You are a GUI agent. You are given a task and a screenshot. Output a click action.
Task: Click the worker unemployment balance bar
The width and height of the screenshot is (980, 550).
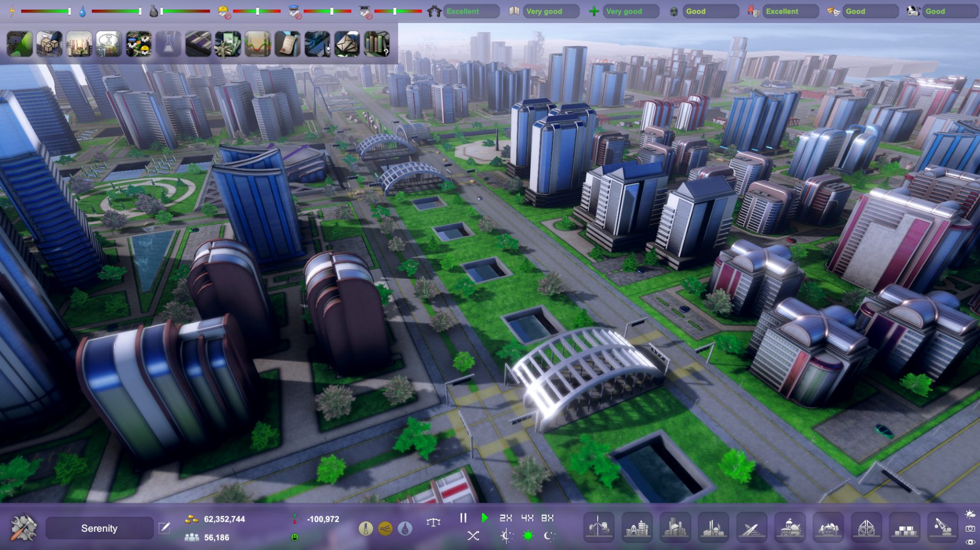tap(257, 11)
